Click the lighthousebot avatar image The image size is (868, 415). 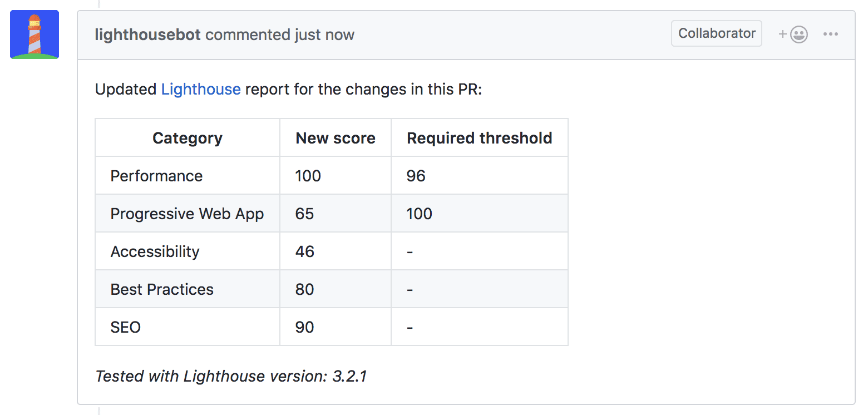pyautogui.click(x=34, y=34)
